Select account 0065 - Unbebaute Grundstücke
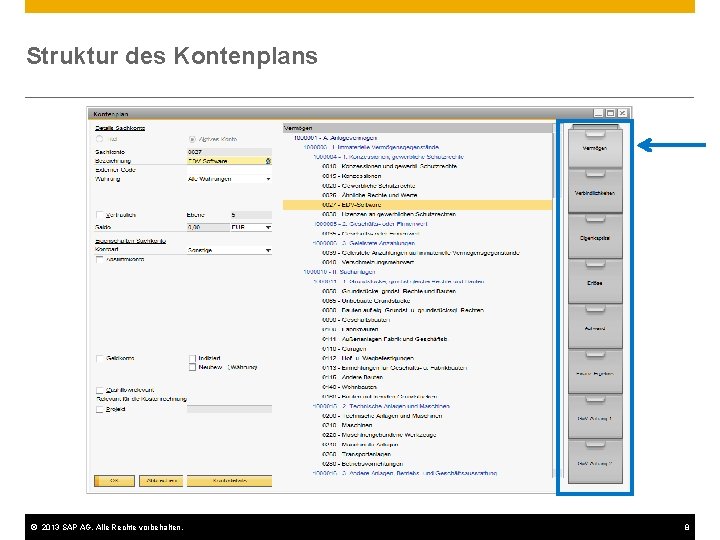This screenshot has width=720, height=540. click(x=366, y=301)
